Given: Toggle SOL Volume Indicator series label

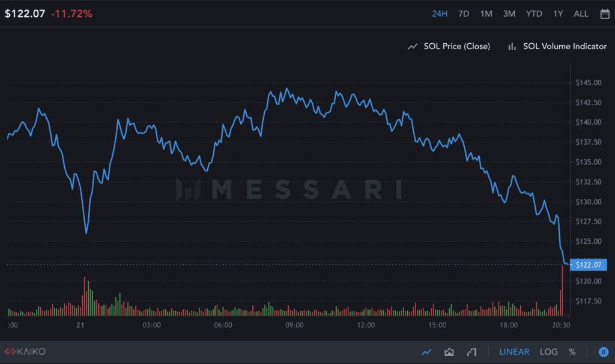Looking at the screenshot, I should [x=565, y=46].
